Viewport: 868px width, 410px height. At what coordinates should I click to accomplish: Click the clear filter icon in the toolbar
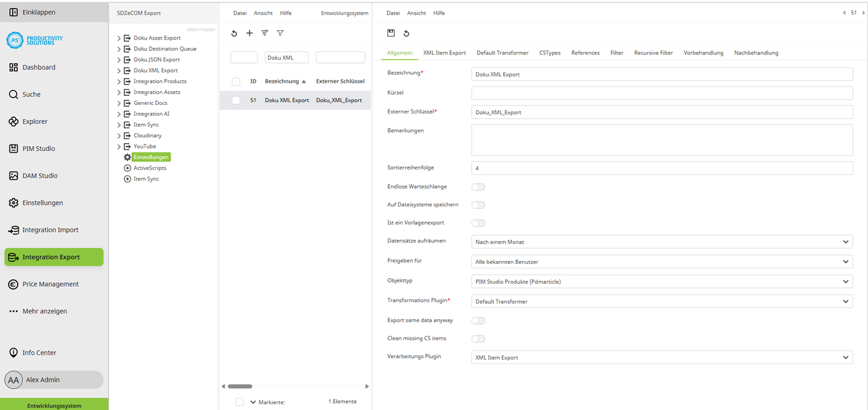coord(265,33)
